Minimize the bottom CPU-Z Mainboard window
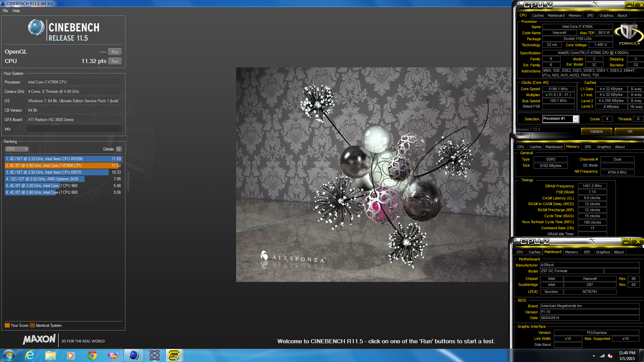This screenshot has width=644, height=362. pos(626,241)
